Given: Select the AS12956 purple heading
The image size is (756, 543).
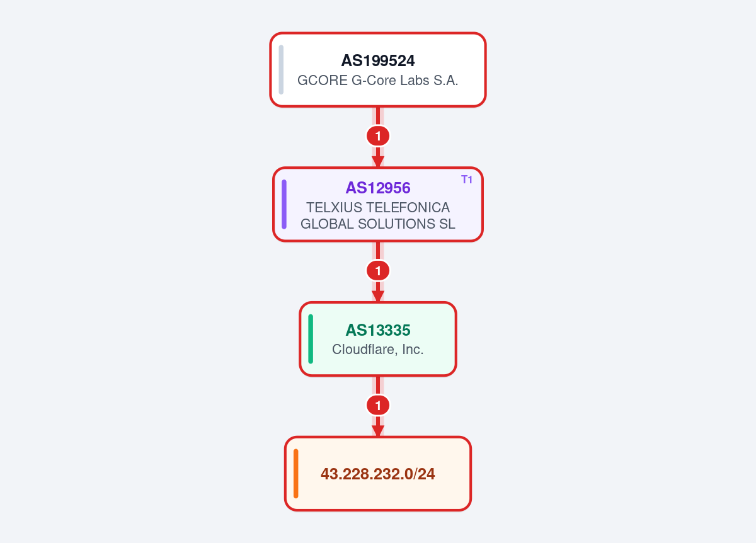Looking at the screenshot, I should coord(378,188).
